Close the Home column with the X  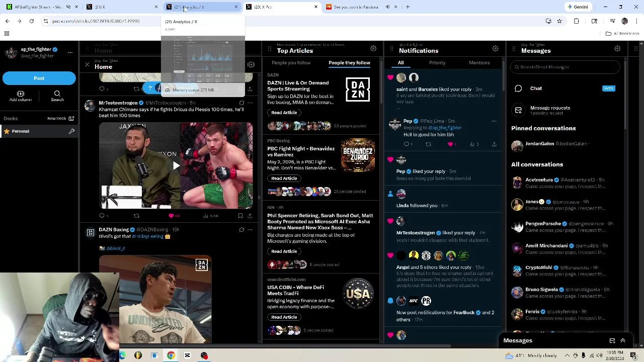click(x=87, y=65)
